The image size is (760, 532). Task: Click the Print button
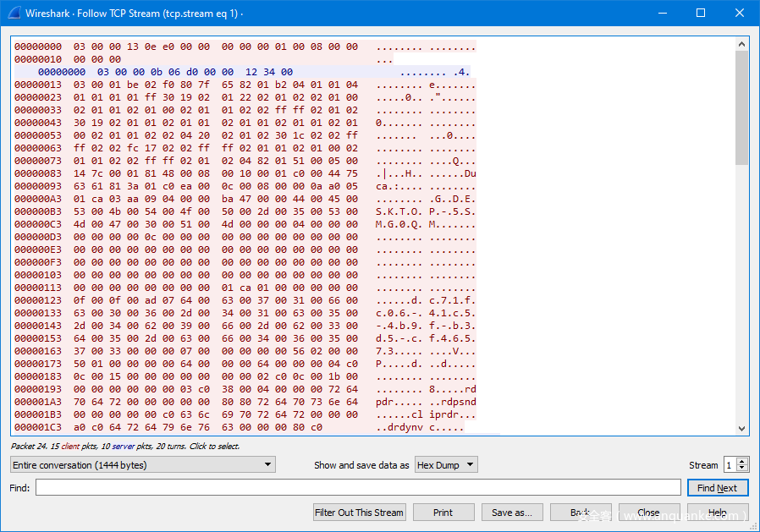point(443,513)
